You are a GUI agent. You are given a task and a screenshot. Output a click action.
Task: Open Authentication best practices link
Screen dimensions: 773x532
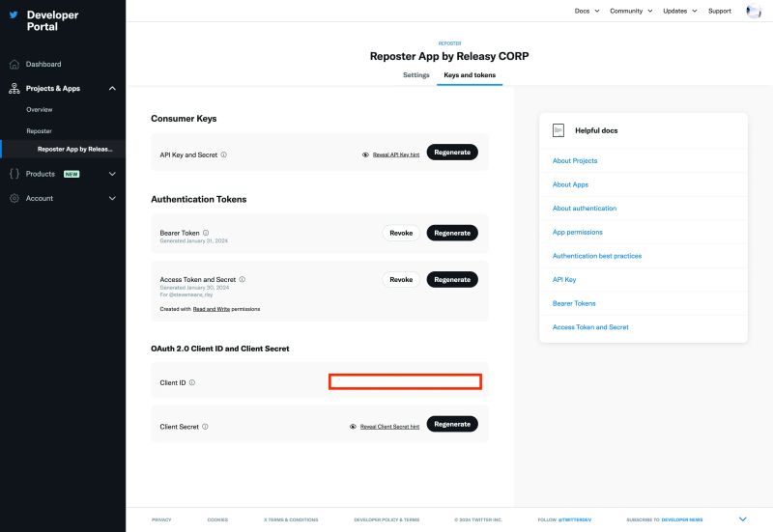[596, 256]
